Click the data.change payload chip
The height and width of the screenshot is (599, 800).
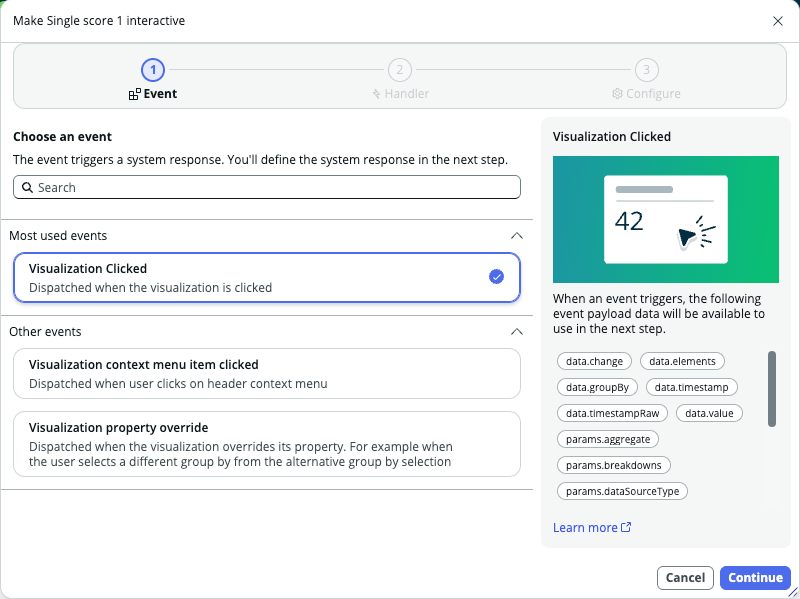(x=594, y=361)
